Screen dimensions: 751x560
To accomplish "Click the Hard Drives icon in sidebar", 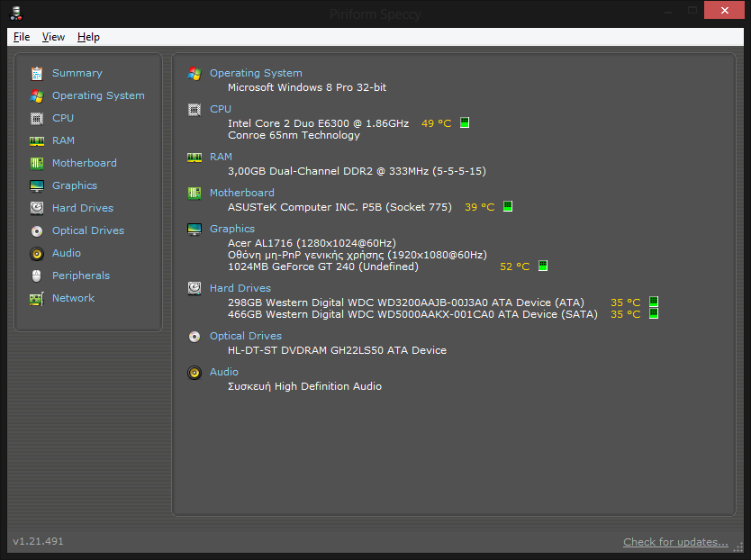I will (x=37, y=208).
